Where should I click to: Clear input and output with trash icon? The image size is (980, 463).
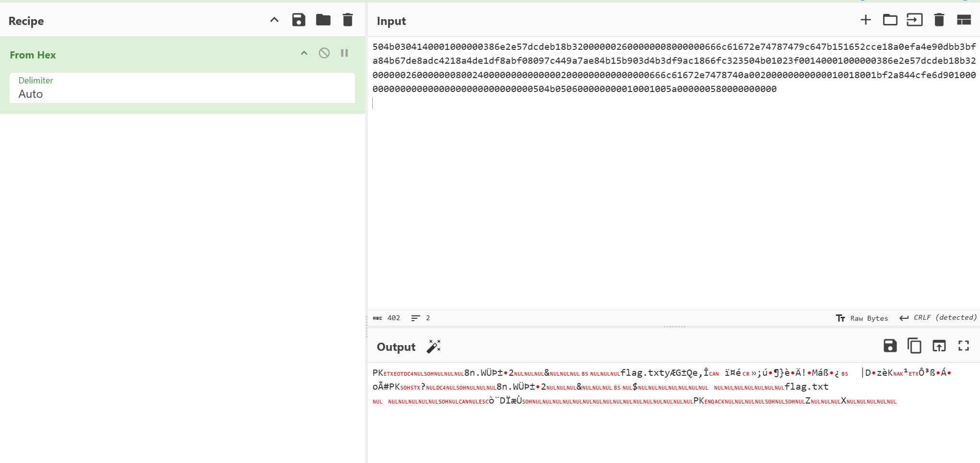pos(939,20)
